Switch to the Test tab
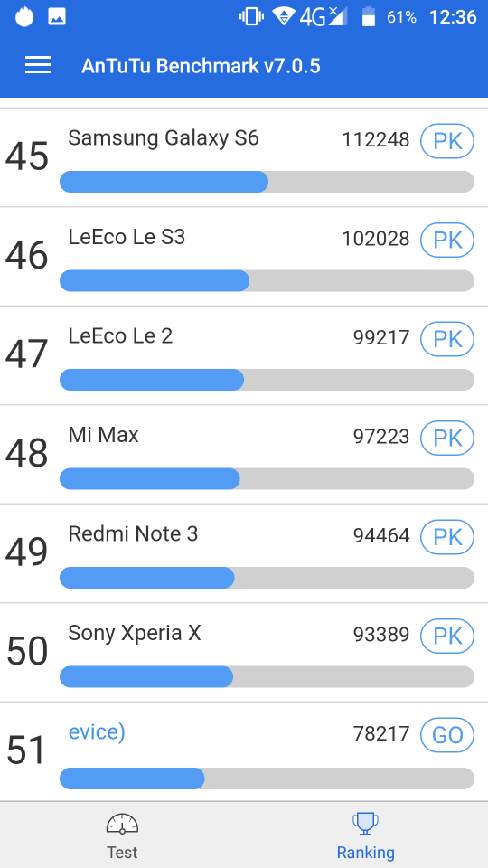This screenshot has width=488, height=868. 122,835
